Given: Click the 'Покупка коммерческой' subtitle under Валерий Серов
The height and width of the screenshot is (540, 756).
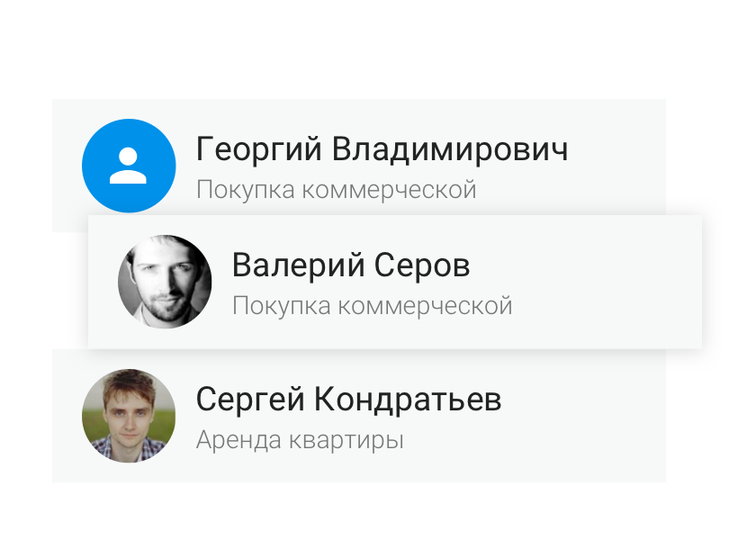Looking at the screenshot, I should click(x=373, y=306).
